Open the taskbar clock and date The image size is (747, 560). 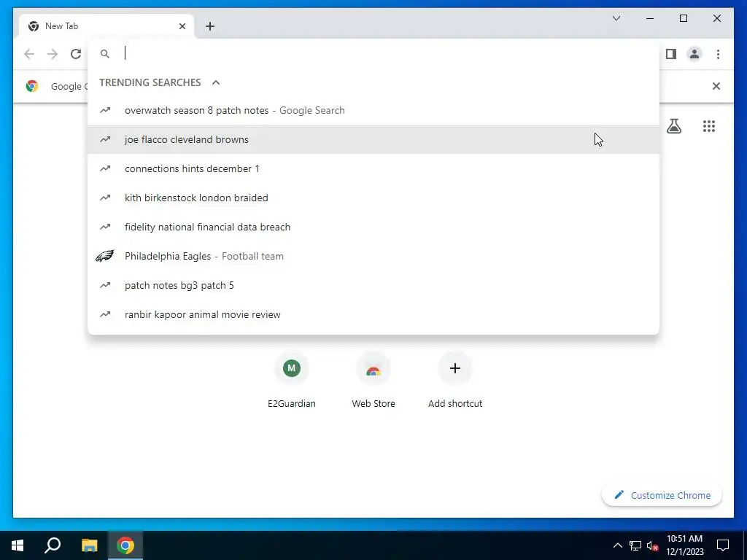[x=684, y=545]
